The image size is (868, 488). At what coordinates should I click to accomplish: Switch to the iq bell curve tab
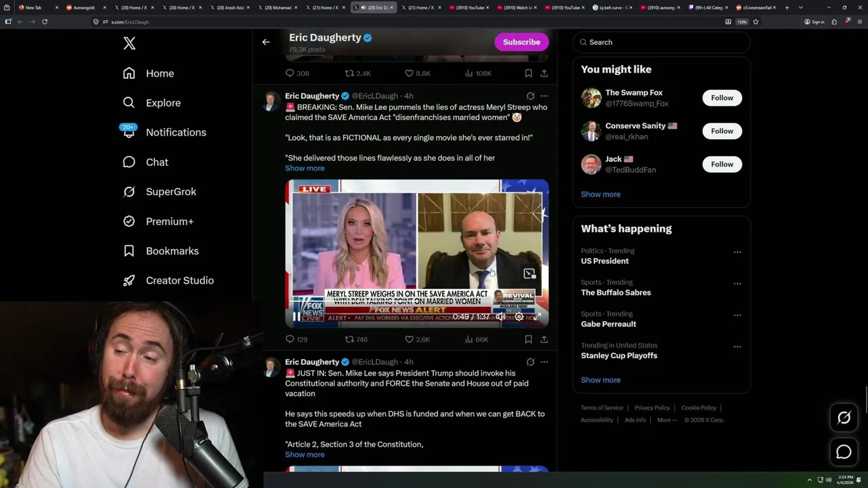(x=613, y=7)
